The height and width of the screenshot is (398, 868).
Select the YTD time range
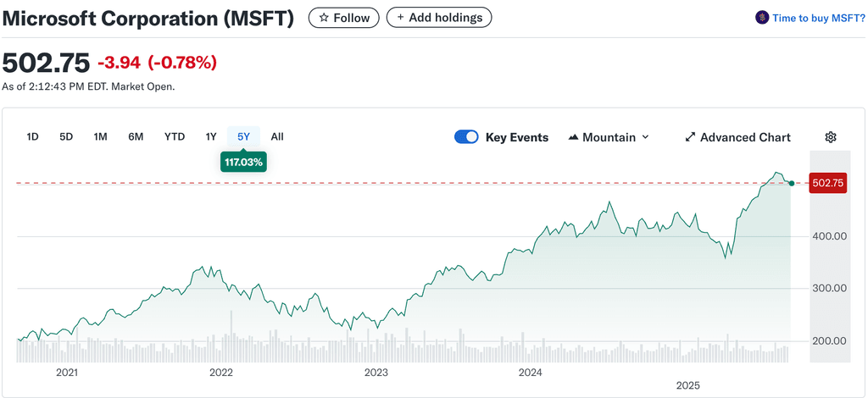pos(175,136)
